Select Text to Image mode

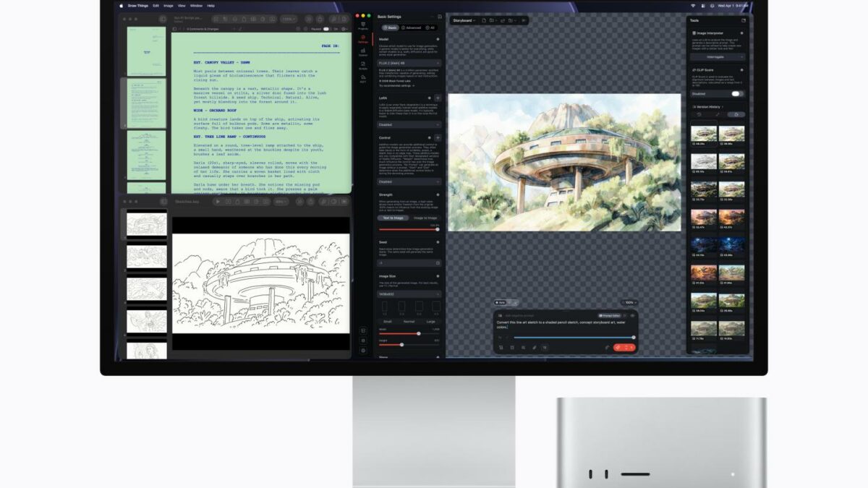[393, 218]
